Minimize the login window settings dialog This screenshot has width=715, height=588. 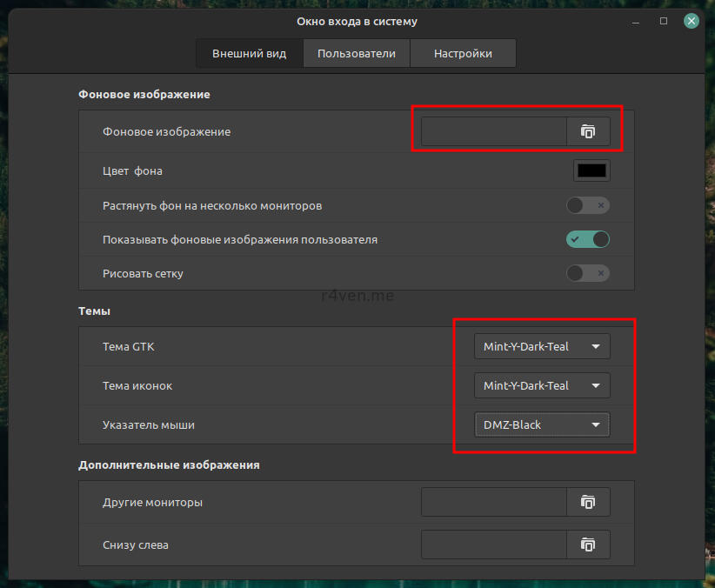click(636, 21)
